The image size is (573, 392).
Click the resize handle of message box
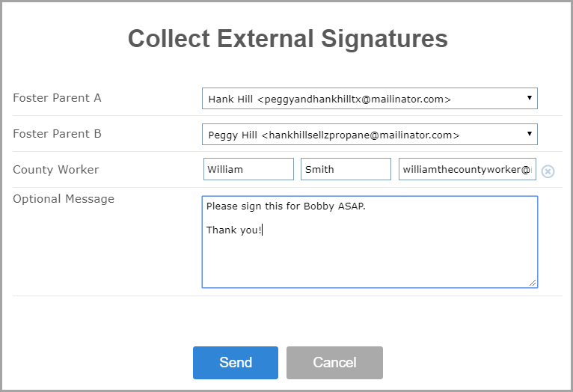click(x=533, y=283)
